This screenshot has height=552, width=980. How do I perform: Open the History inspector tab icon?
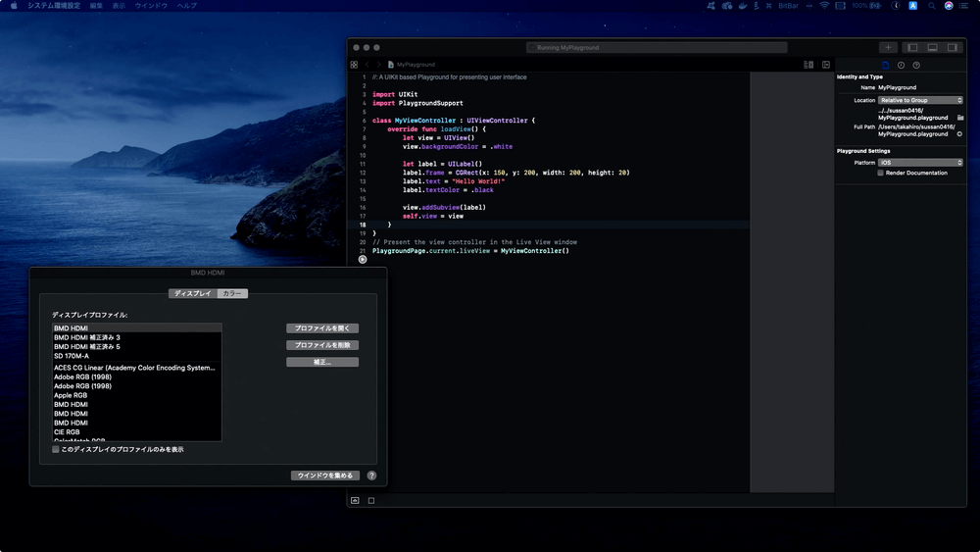click(901, 65)
